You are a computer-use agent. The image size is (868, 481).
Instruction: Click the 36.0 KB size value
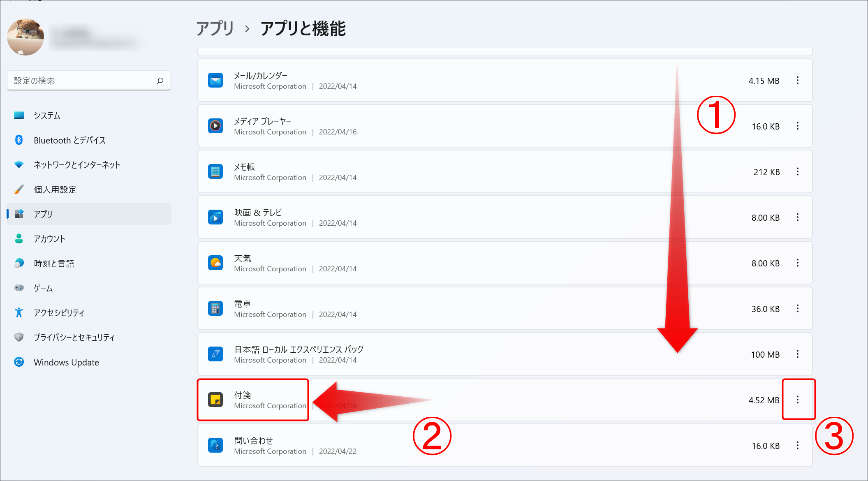pyautogui.click(x=766, y=309)
